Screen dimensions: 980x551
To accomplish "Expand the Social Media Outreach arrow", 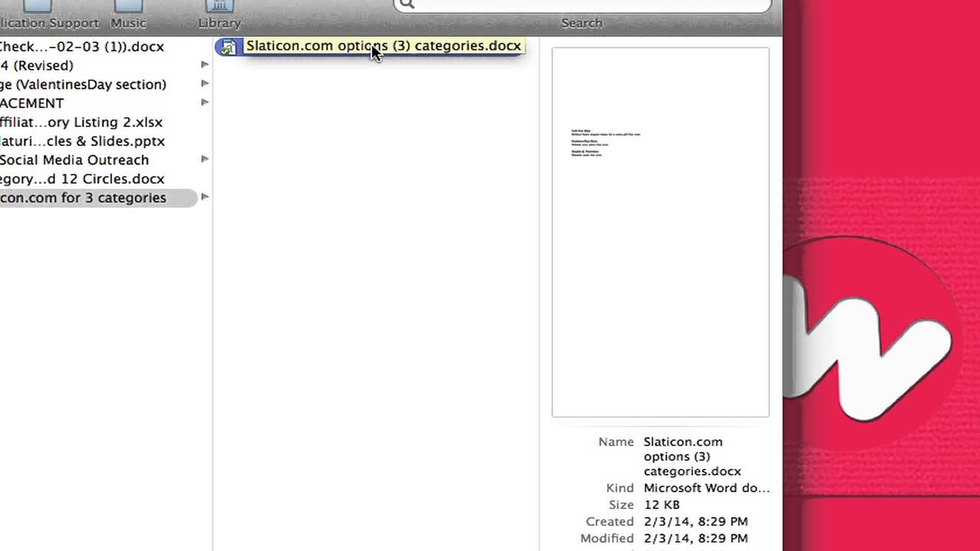I will 204,159.
